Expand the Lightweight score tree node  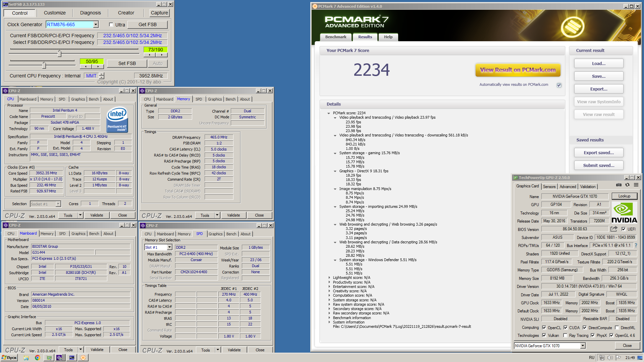coord(329,278)
